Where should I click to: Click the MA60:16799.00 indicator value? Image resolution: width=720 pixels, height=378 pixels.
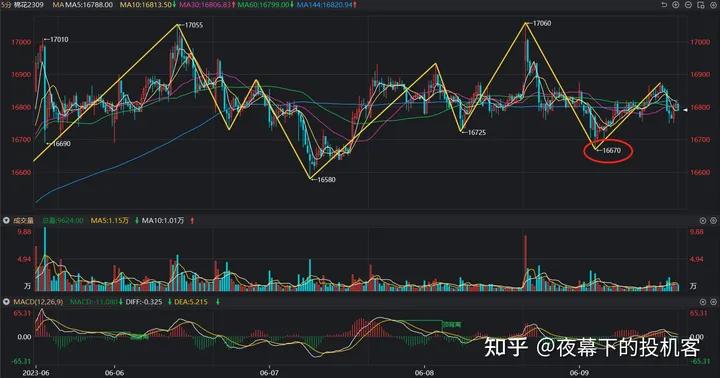pos(264,5)
